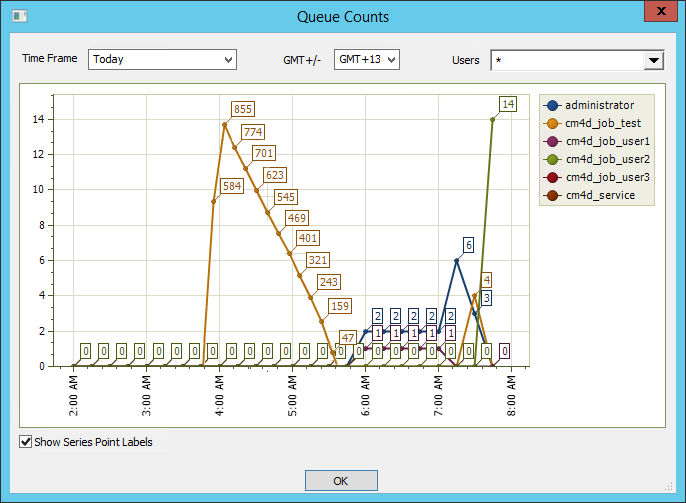Expand the GMT+13 timezone dropdown

(x=391, y=60)
